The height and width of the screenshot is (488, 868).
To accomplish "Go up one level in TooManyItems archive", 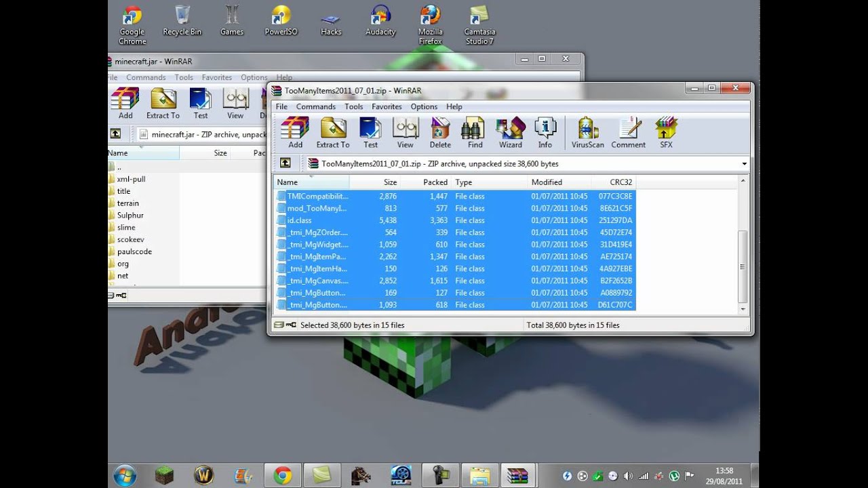I will click(285, 163).
